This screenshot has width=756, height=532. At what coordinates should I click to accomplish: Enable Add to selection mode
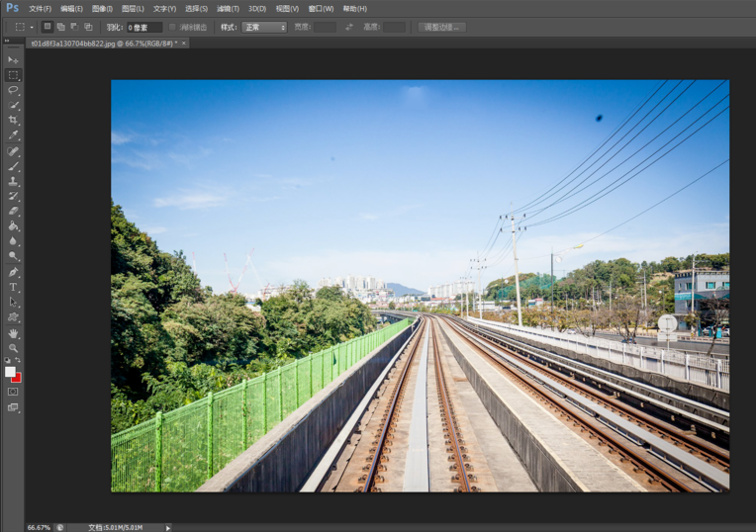point(60,27)
